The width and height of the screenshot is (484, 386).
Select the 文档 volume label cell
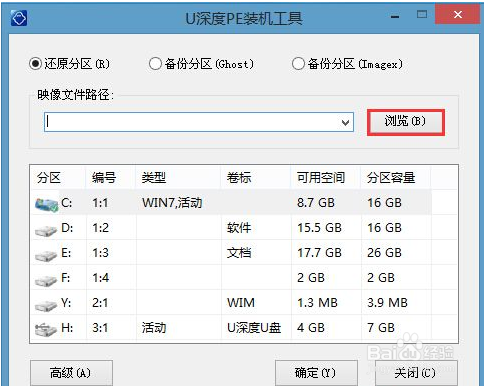click(x=239, y=253)
